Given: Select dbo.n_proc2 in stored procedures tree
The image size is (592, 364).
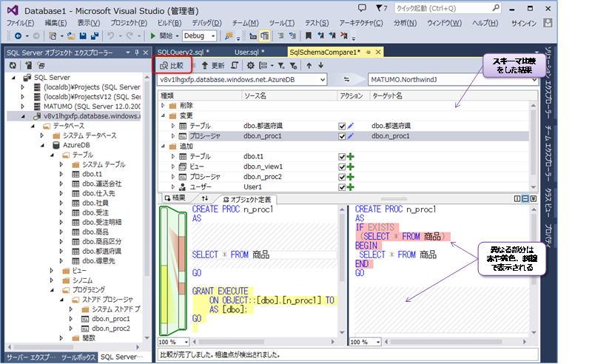Looking at the screenshot, I should click(x=111, y=328).
